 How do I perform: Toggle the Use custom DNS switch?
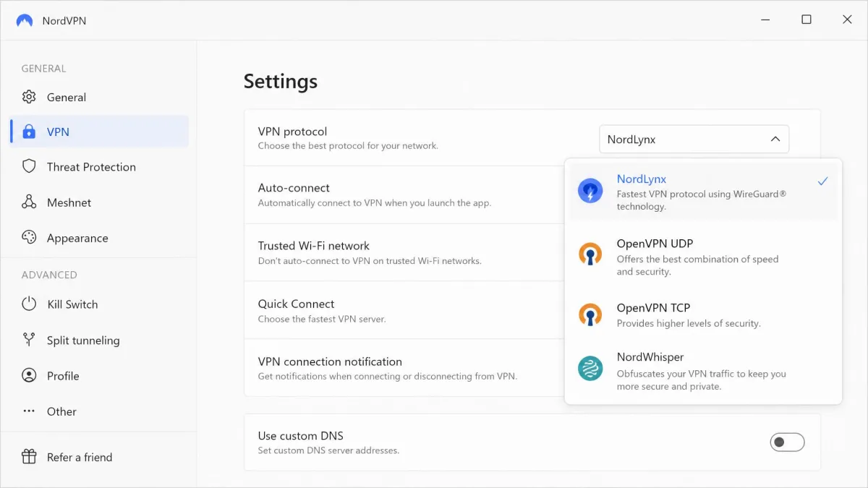click(787, 442)
